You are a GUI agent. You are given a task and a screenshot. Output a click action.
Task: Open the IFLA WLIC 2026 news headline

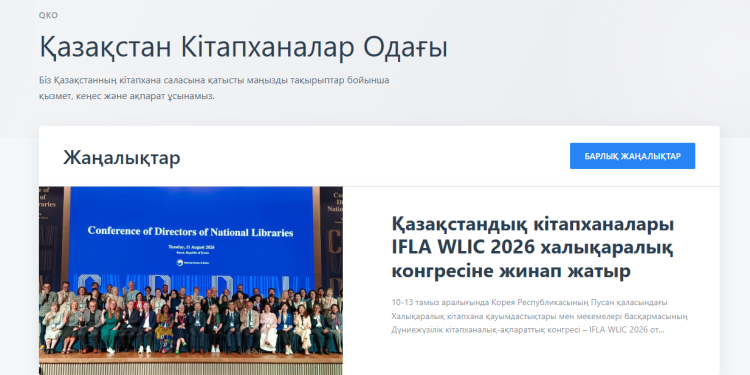[x=532, y=248]
